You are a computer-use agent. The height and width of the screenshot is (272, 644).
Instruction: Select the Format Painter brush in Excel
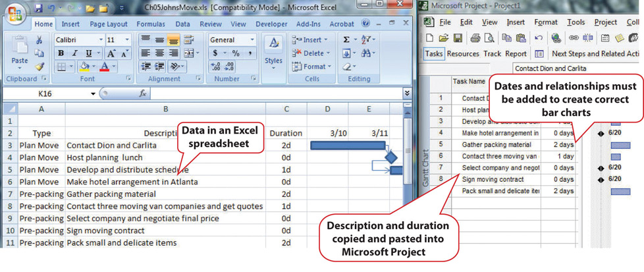tap(40, 66)
